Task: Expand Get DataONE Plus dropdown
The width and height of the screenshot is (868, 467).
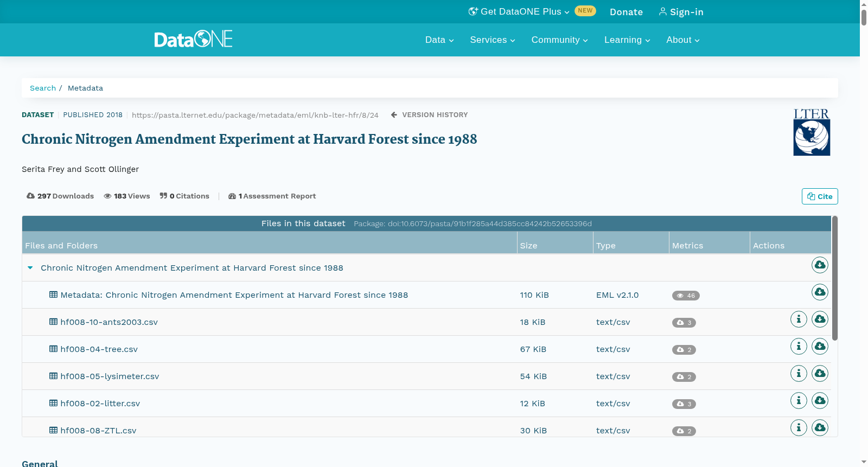Action: (519, 11)
